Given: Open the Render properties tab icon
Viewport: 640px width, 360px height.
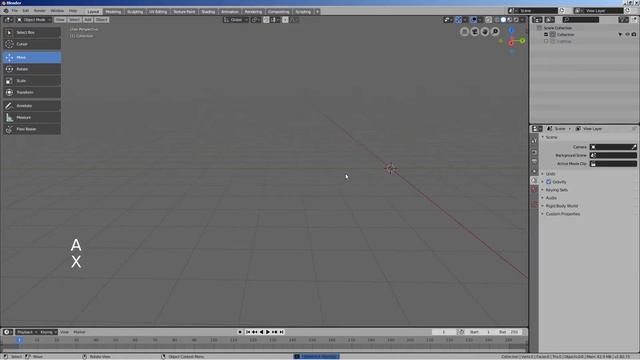Looking at the screenshot, I should click(534, 152).
